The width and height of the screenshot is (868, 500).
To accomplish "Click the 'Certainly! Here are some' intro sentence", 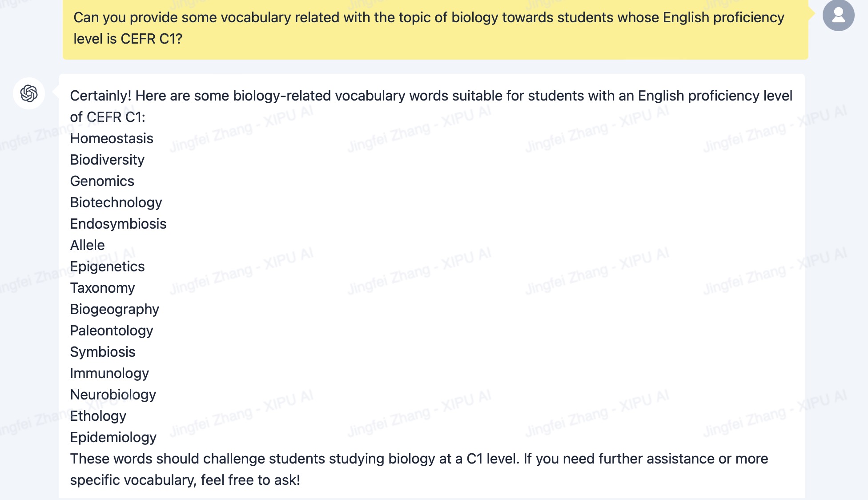I will pyautogui.click(x=431, y=106).
